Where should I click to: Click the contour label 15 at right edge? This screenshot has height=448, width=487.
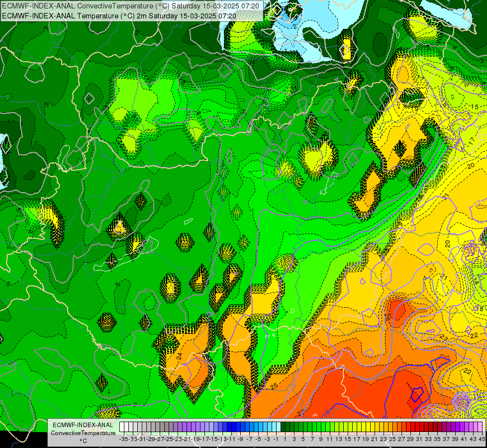click(x=475, y=107)
